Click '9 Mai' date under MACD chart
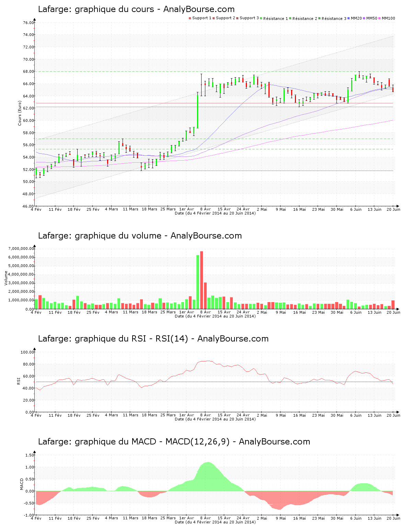 pos(281,518)
